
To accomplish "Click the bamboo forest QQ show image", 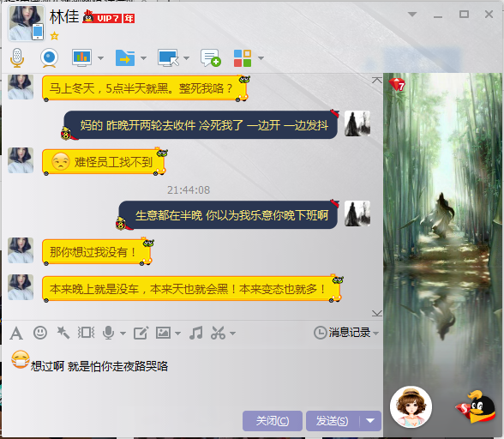I will click(x=443, y=226).
